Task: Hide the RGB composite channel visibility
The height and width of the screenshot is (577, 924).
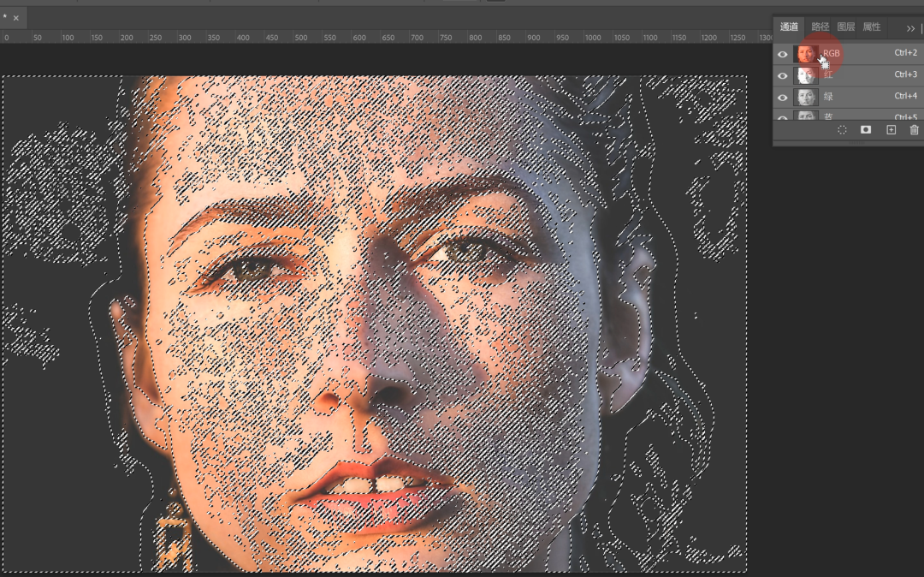Action: tap(783, 54)
